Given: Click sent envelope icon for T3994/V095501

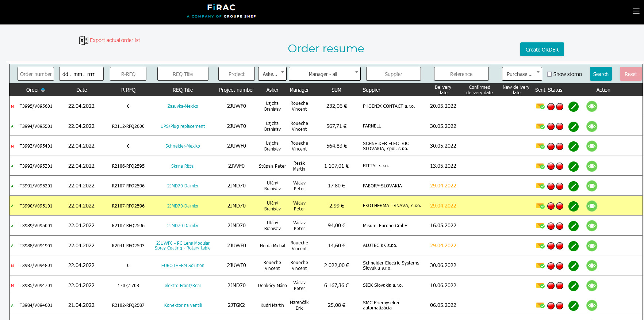Looking at the screenshot, I should (540, 126).
